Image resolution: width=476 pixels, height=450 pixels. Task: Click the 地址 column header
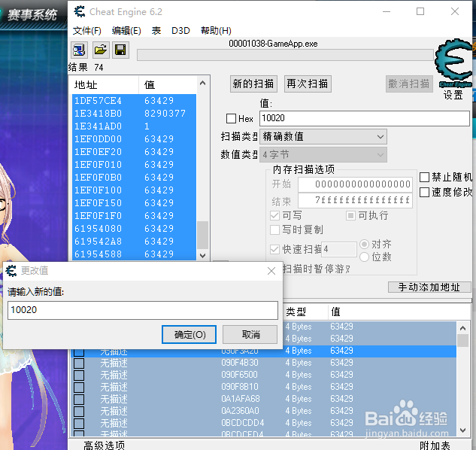tap(105, 85)
